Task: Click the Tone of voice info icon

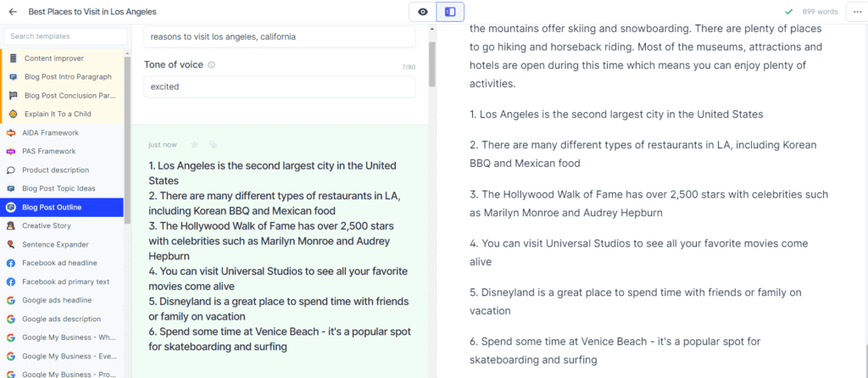Action: tap(211, 65)
